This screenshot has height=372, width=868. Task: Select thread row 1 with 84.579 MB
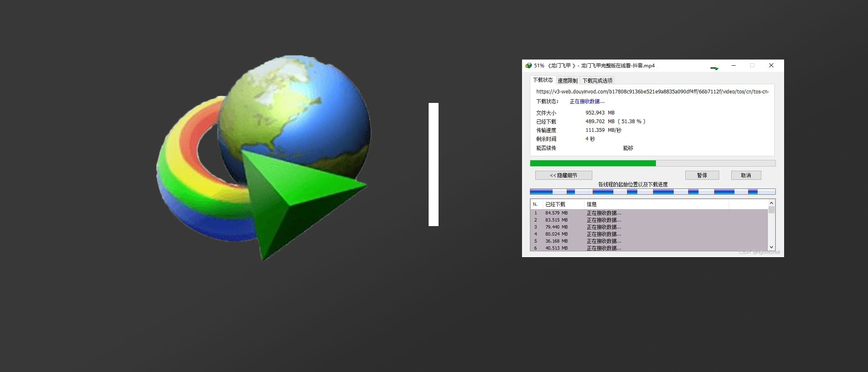[649, 213]
